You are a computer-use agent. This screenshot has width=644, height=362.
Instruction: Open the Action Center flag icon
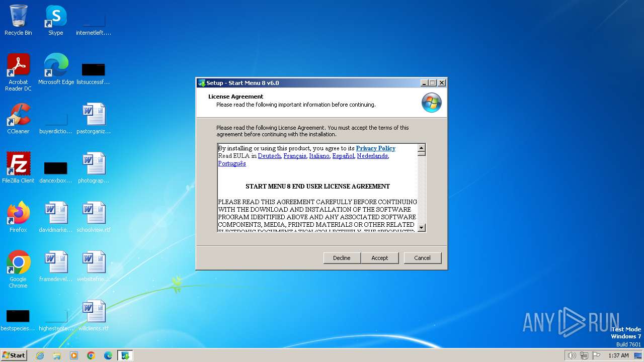pyautogui.click(x=596, y=355)
